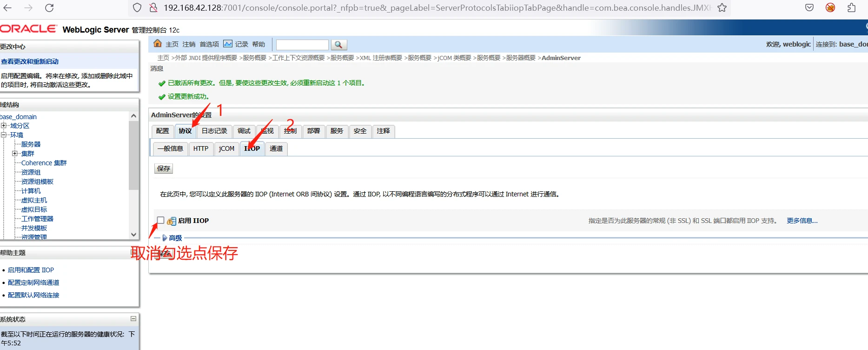Expand the 域分区 tree node
868x350 pixels.
coord(4,126)
